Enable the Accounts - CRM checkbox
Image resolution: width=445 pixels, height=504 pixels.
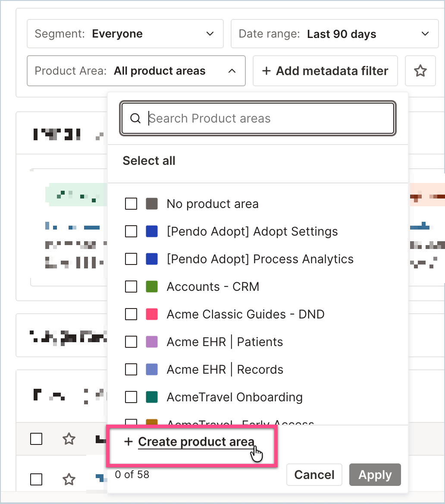pyautogui.click(x=131, y=287)
